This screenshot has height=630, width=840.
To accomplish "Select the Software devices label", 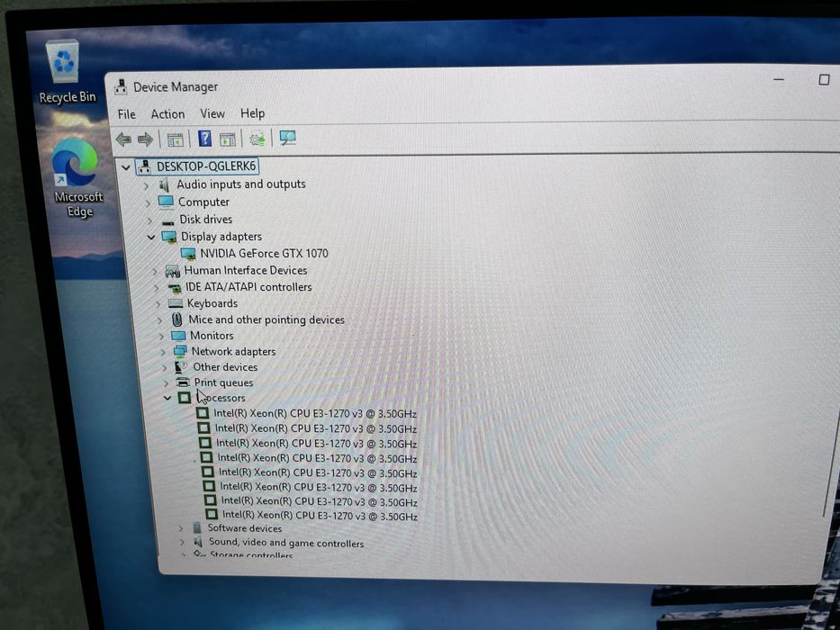I will (245, 528).
